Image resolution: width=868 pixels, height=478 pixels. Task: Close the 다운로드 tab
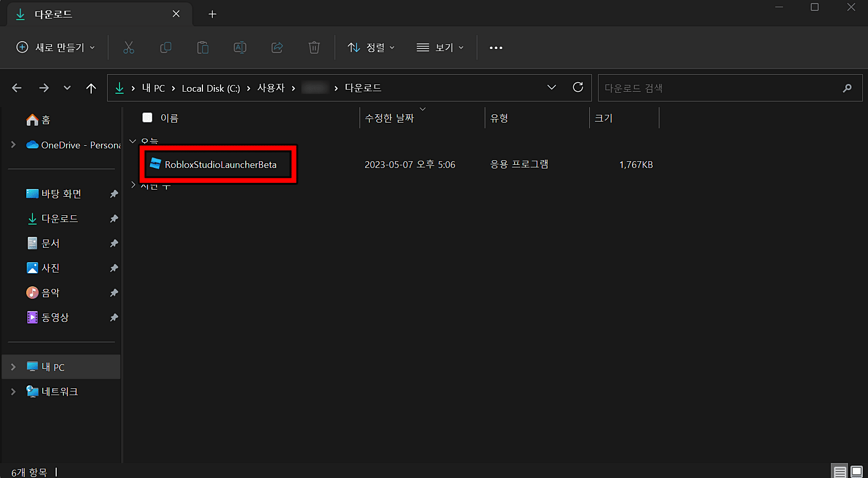point(176,14)
